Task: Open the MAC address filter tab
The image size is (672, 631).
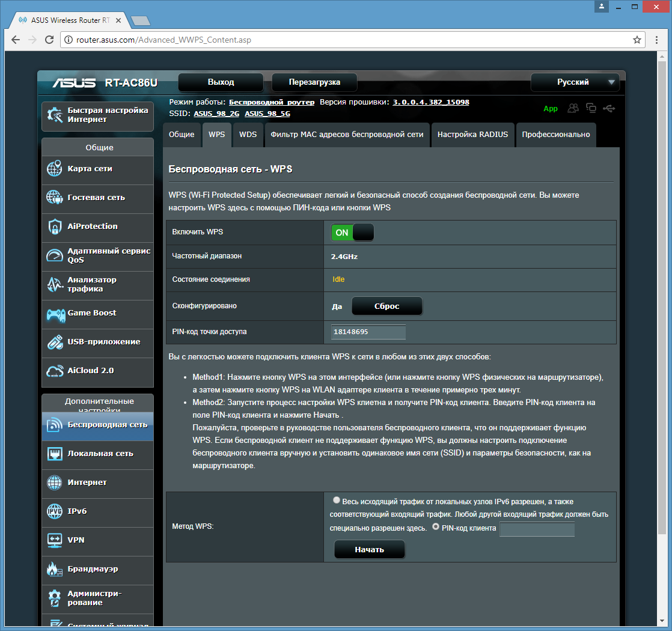Action: tap(347, 135)
